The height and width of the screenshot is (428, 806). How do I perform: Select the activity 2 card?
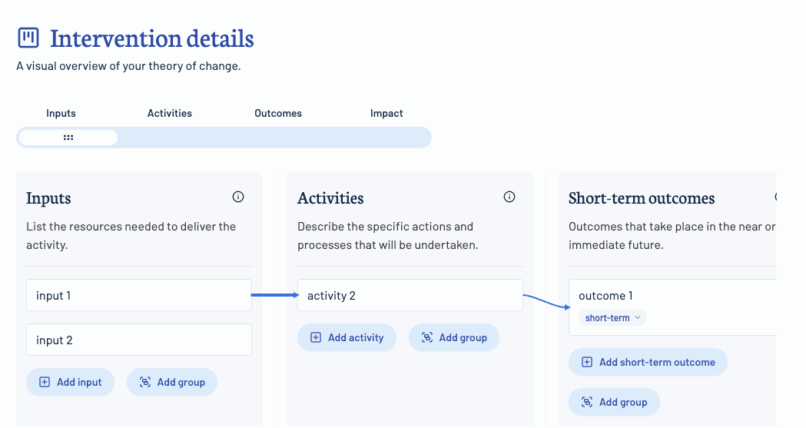[410, 295]
